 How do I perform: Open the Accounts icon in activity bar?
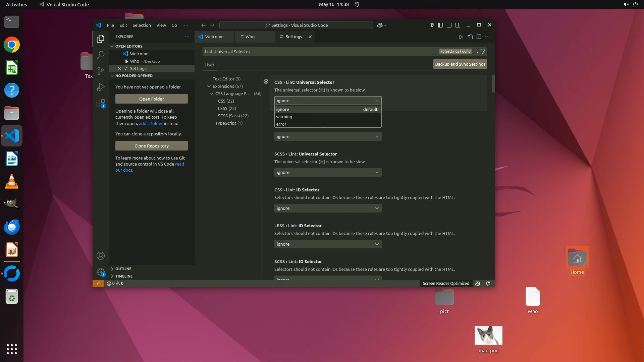pyautogui.click(x=100, y=256)
